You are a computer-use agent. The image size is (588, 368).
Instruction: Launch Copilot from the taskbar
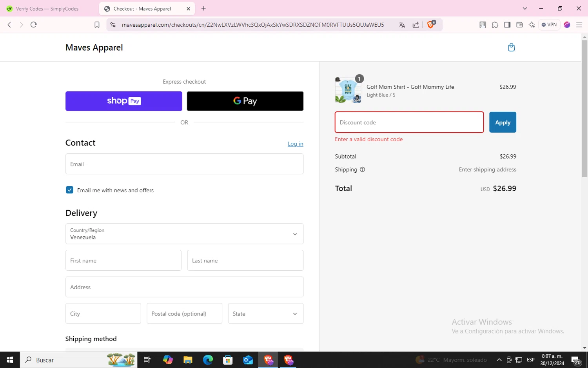click(168, 360)
